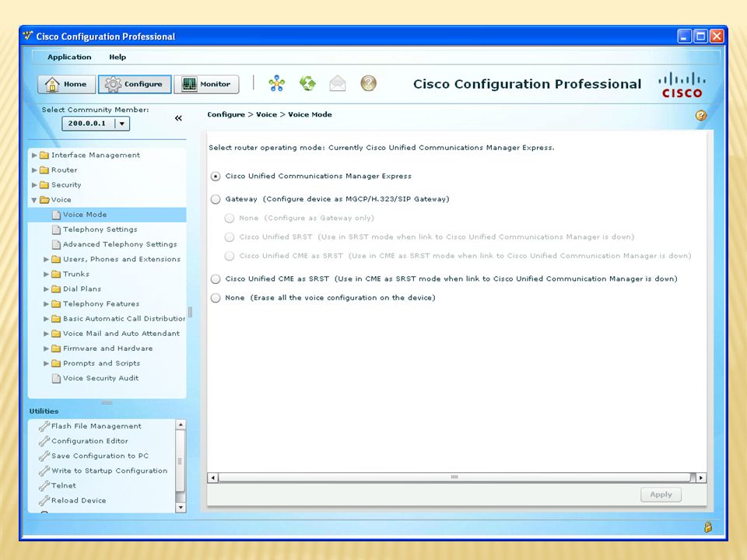
Task: Expand the Interface Management tree node
Action: pos(34,155)
